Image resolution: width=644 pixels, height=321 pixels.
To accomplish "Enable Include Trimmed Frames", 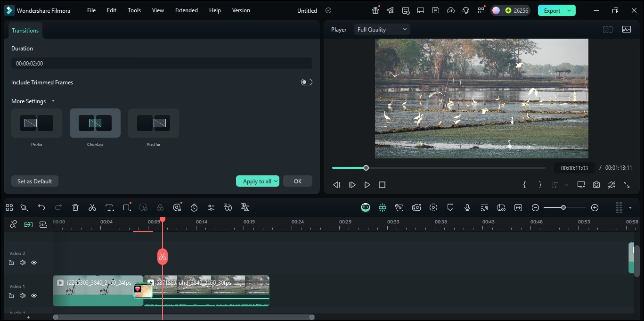I will [x=306, y=82].
